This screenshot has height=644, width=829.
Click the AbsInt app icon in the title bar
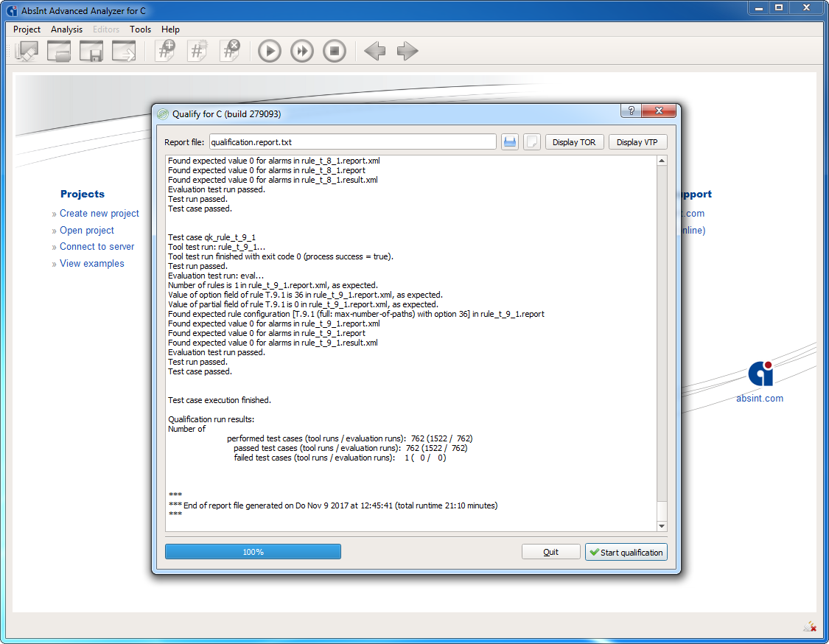coord(12,10)
